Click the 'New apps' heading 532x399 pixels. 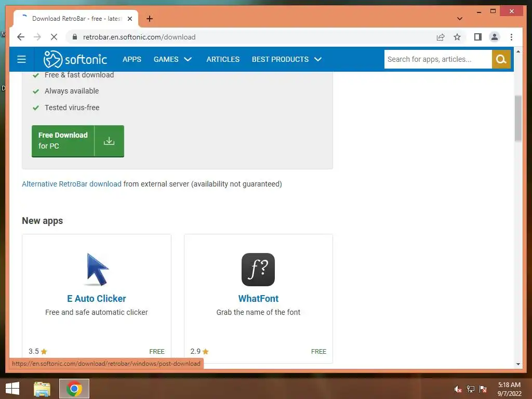tap(43, 221)
